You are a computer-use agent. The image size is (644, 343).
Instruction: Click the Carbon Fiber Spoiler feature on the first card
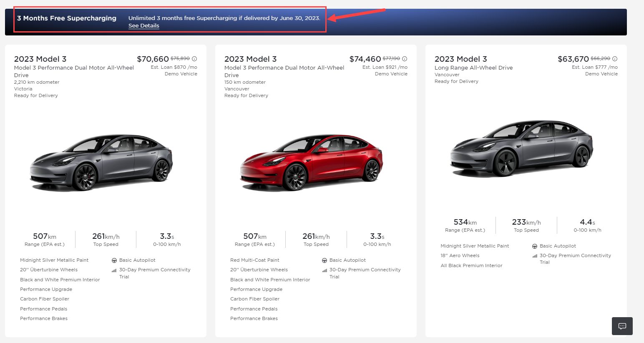[x=45, y=299]
